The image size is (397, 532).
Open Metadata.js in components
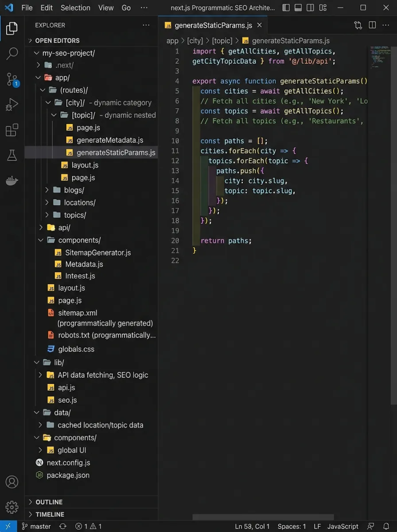click(91, 264)
